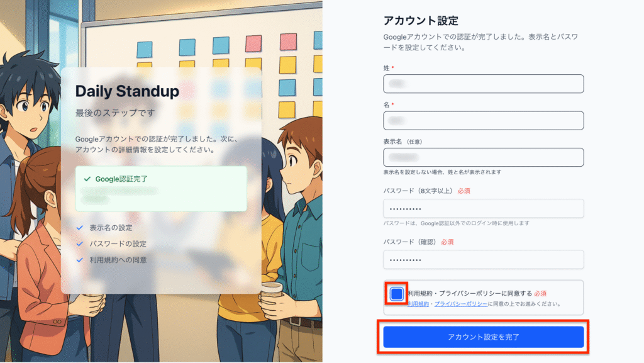Click the green checkmark beside Google認証完了
This screenshot has width=644, height=363.
[x=87, y=179]
